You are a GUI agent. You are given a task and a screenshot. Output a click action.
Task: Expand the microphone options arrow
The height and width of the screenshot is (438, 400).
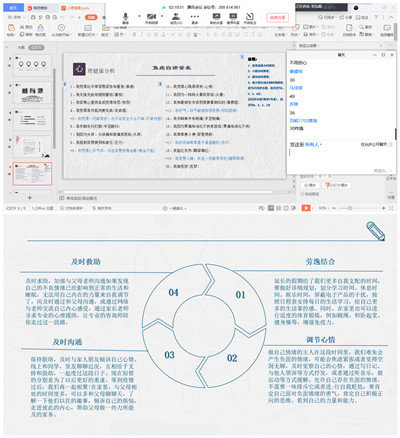pos(139,16)
